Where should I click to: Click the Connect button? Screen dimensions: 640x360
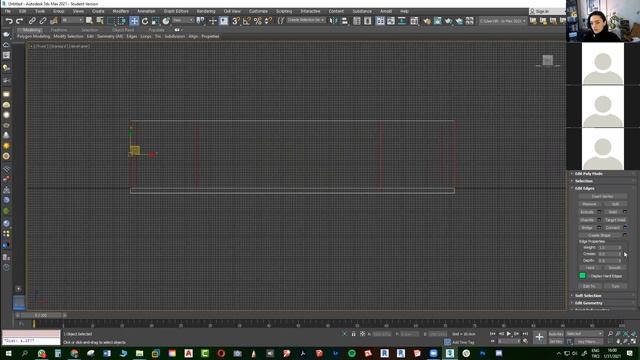click(x=612, y=228)
